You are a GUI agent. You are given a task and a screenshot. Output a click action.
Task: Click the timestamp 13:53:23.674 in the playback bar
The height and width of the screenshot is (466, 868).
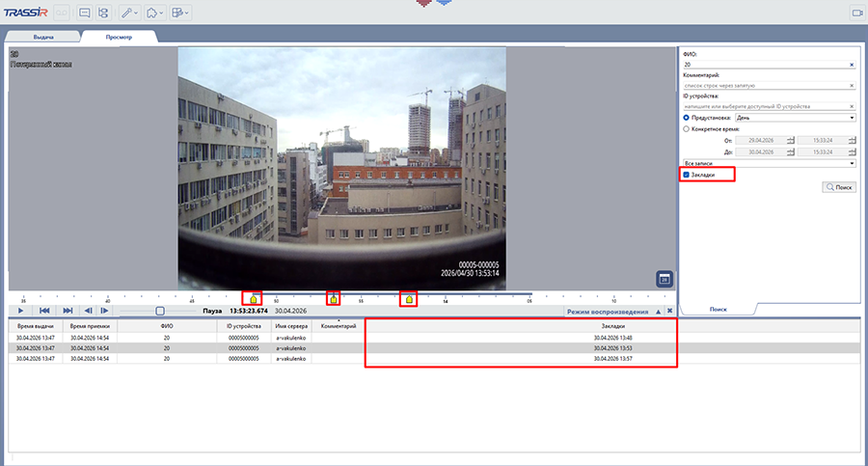249,311
